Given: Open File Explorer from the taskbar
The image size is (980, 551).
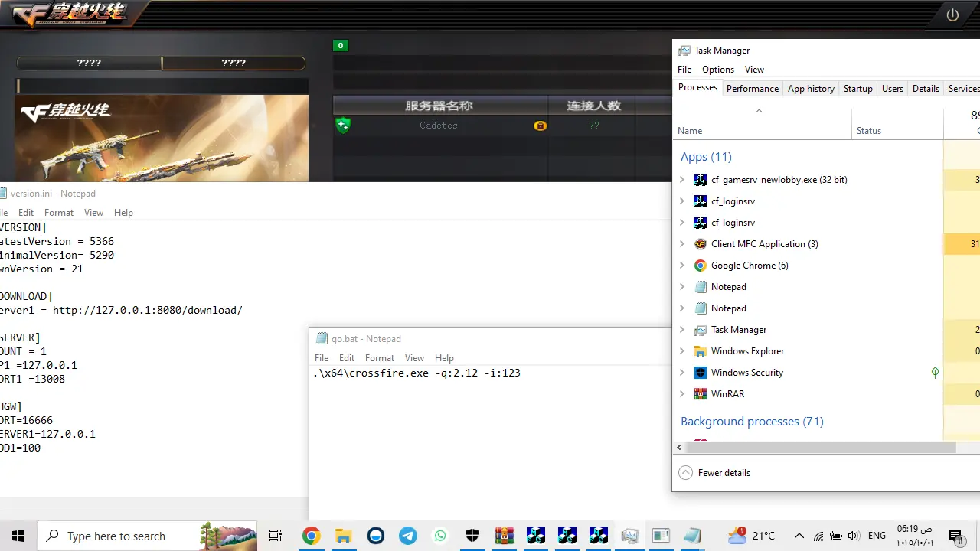Looking at the screenshot, I should [343, 536].
